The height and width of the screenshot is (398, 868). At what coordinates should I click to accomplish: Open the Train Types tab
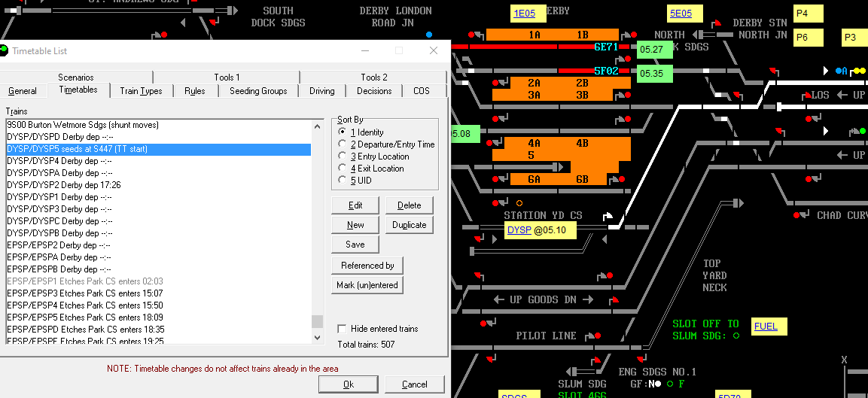tap(142, 91)
